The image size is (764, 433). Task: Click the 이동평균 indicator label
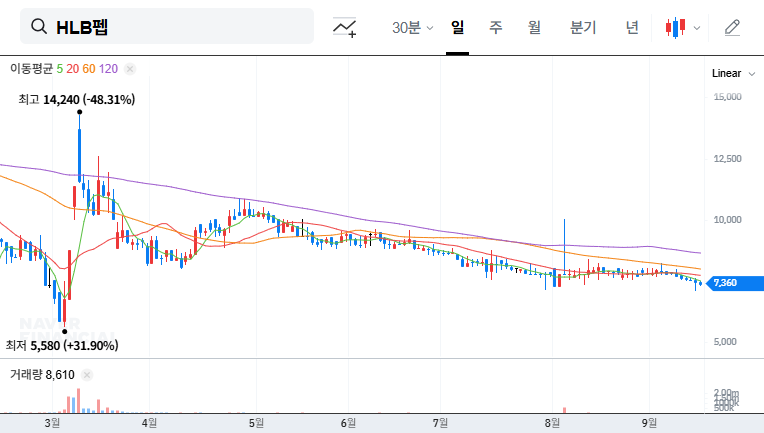pos(31,69)
